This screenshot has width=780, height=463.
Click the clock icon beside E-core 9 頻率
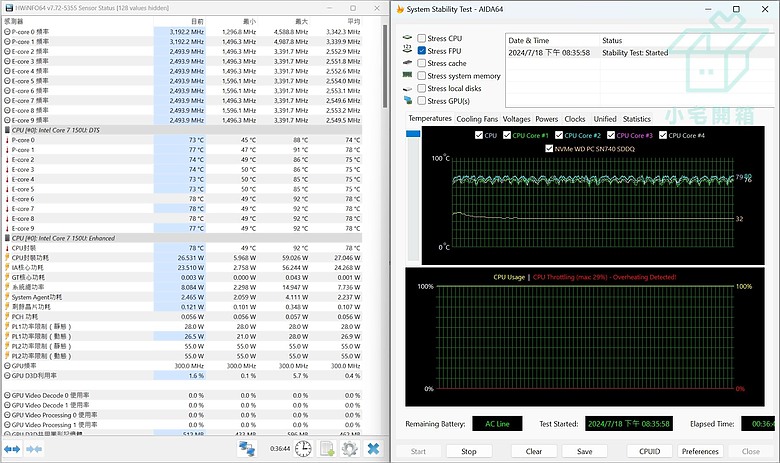pos(7,120)
